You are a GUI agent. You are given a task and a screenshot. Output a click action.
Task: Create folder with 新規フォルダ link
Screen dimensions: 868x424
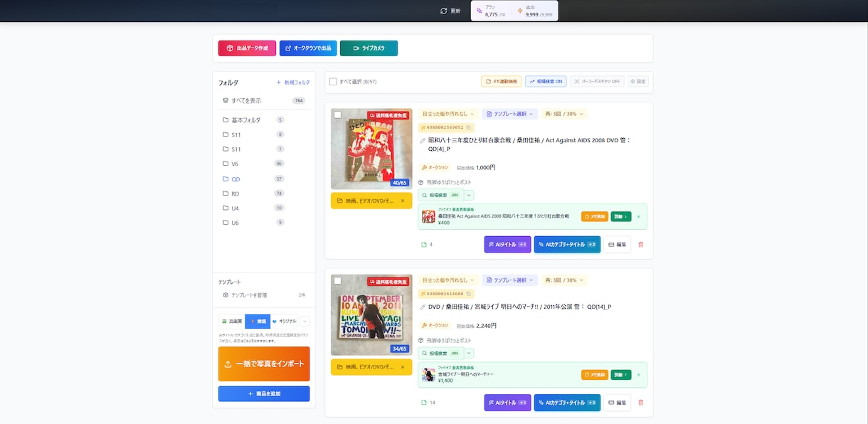tap(293, 83)
